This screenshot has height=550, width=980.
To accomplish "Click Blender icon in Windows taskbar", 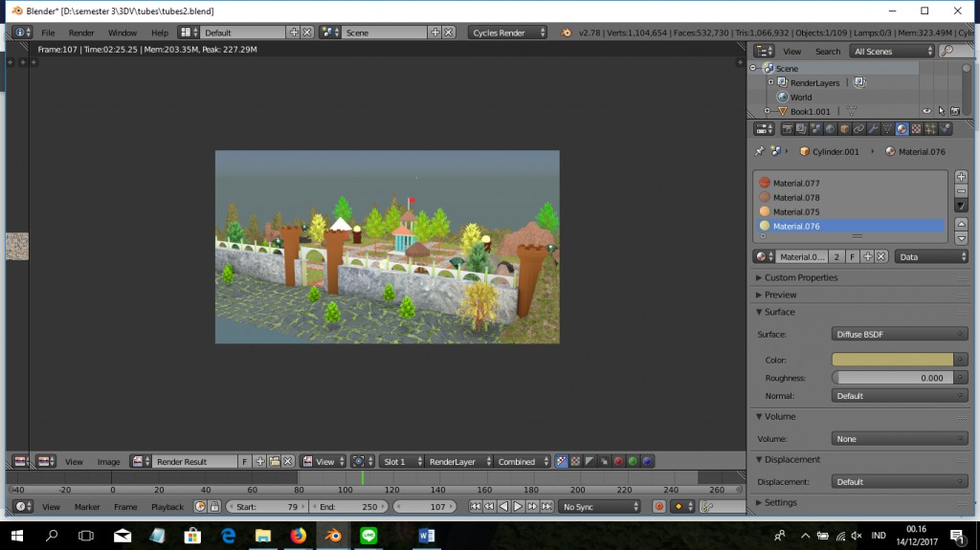I will (x=333, y=537).
